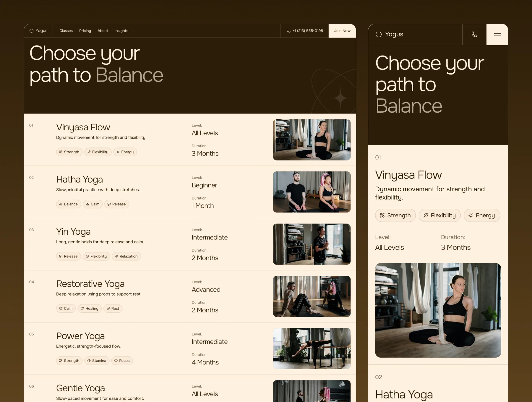Image resolution: width=532 pixels, height=402 pixels.
Task: Select the Calm tag under Hatha Yoga
Action: pyautogui.click(x=93, y=204)
